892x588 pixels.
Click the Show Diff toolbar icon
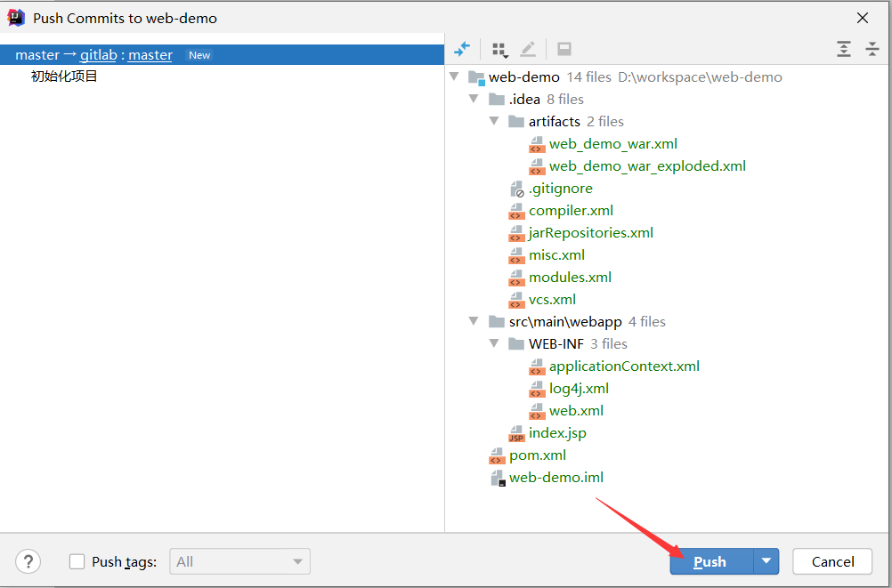coord(462,49)
